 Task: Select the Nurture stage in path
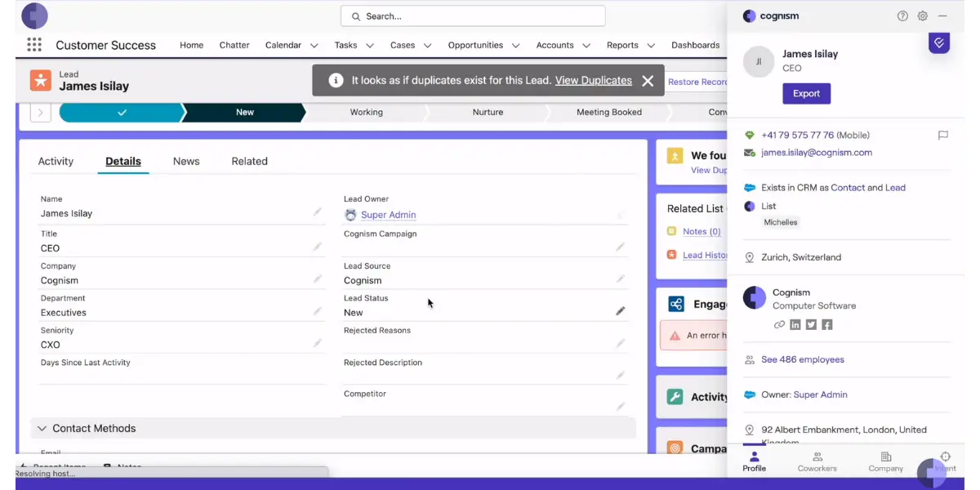(488, 112)
